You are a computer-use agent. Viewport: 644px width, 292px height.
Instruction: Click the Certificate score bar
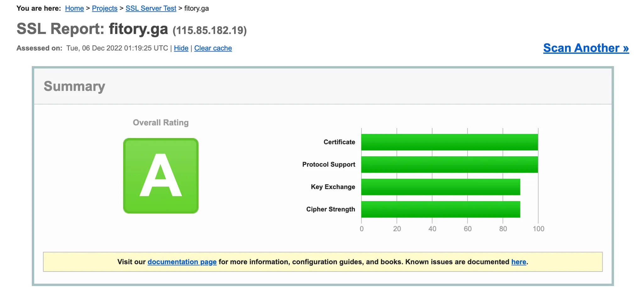tap(450, 142)
